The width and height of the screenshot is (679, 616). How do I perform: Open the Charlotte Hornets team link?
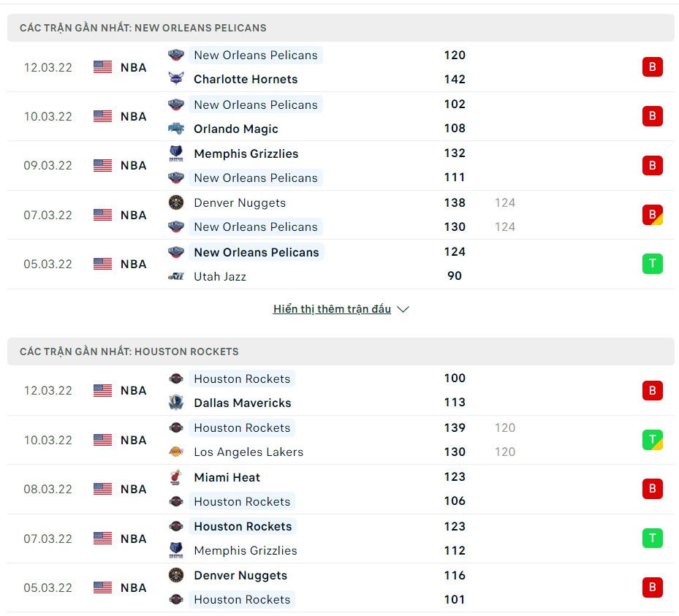tap(246, 79)
